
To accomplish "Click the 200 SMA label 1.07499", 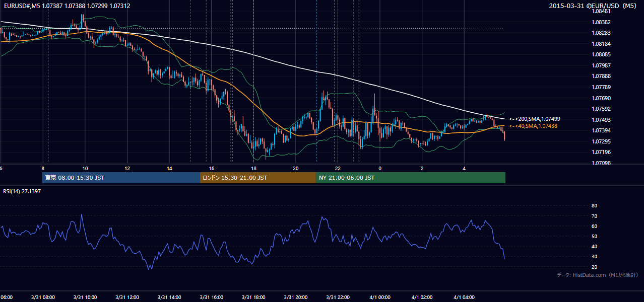I will [x=534, y=119].
